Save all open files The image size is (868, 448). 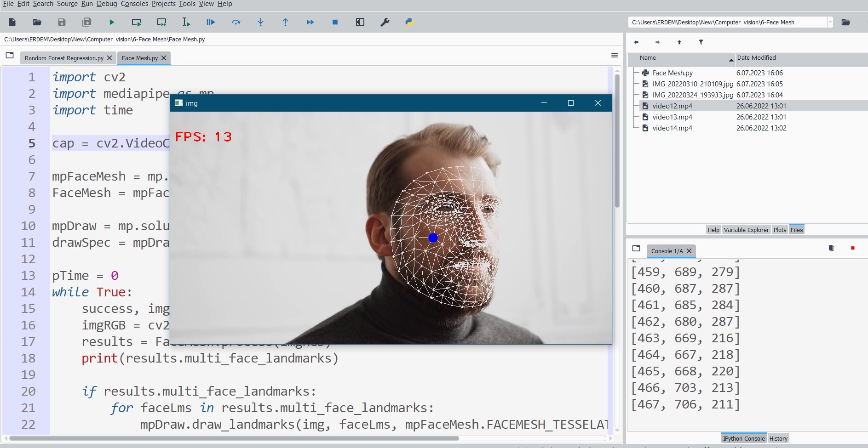(86, 22)
